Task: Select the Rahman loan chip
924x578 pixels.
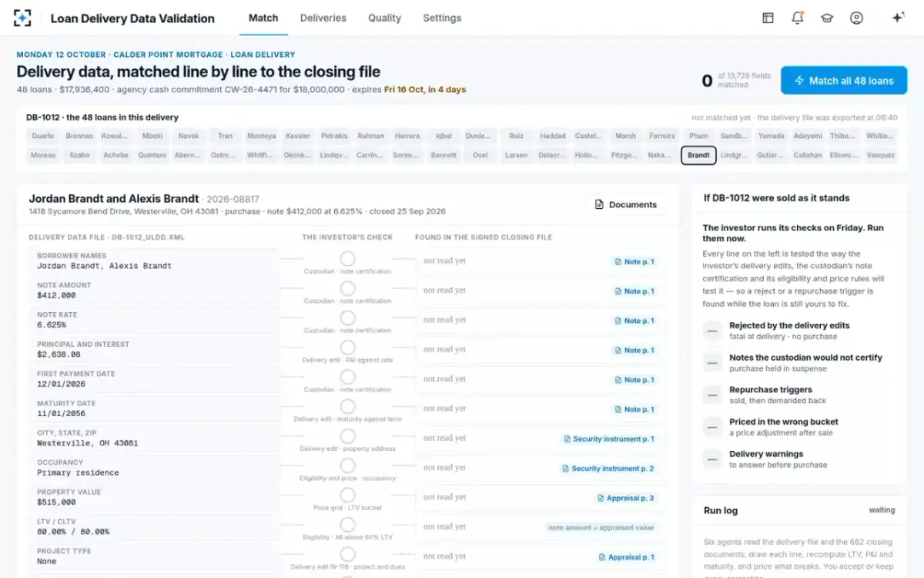Action: coord(371,136)
